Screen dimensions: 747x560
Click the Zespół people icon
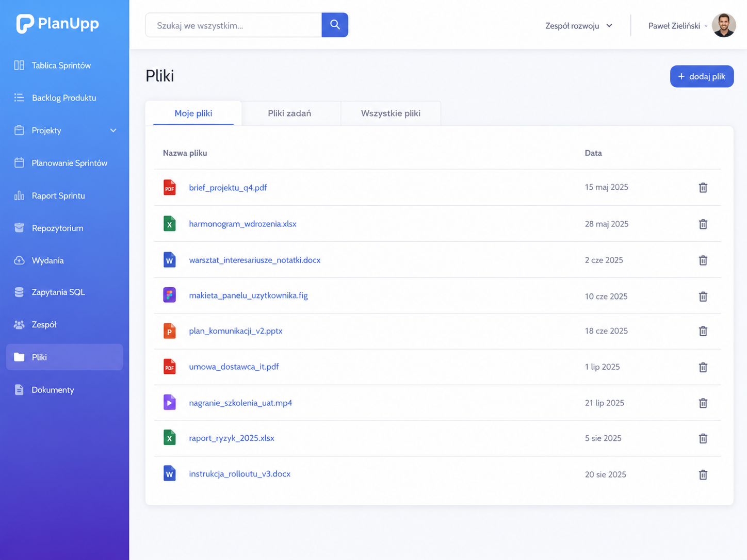(x=19, y=324)
